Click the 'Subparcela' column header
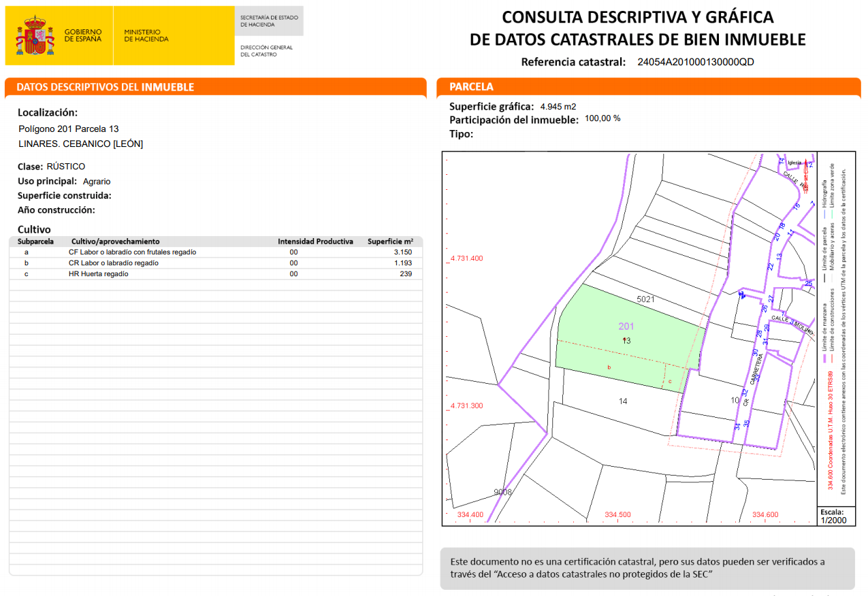The height and width of the screenshot is (596, 868). tap(35, 242)
